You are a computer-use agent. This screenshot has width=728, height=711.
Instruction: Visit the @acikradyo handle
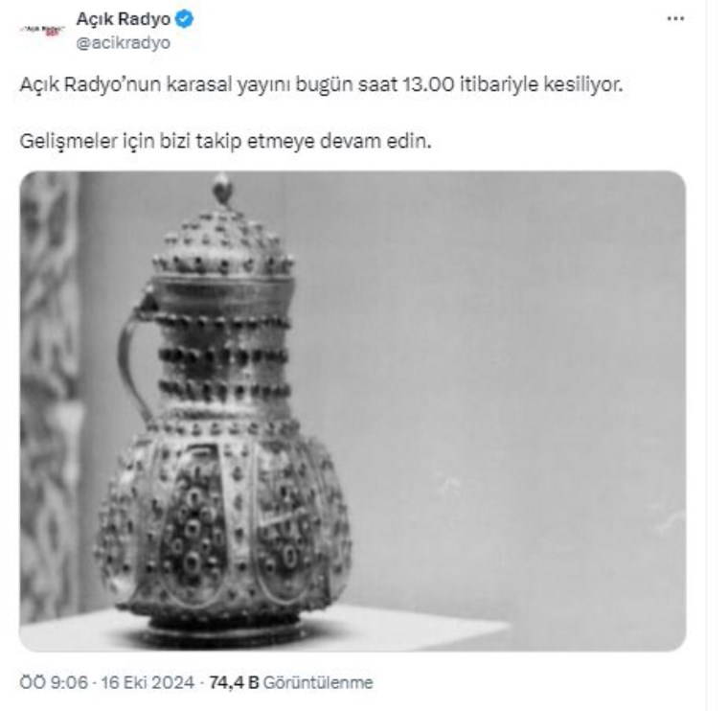click(123, 43)
